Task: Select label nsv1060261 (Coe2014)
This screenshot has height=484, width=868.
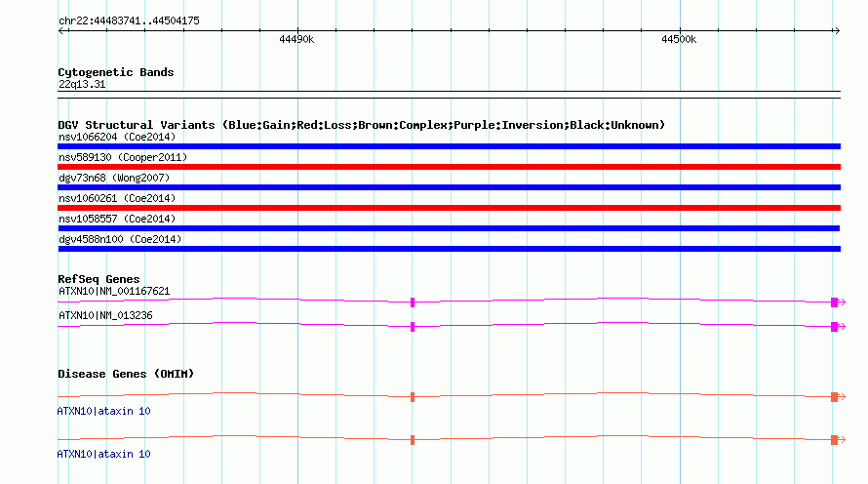Action: 117,198
